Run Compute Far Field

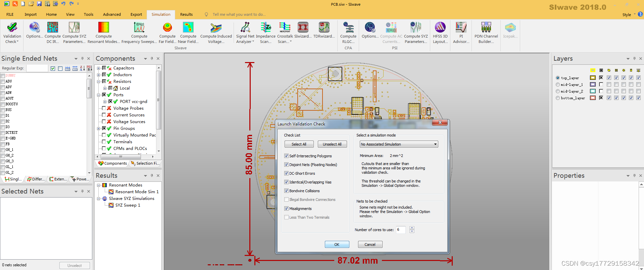point(167,33)
